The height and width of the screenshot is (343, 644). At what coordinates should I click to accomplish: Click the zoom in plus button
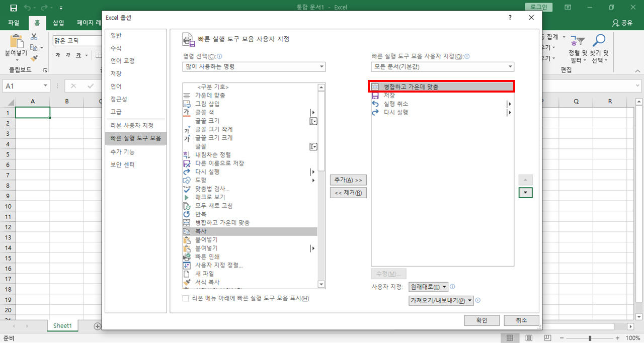tap(618, 338)
